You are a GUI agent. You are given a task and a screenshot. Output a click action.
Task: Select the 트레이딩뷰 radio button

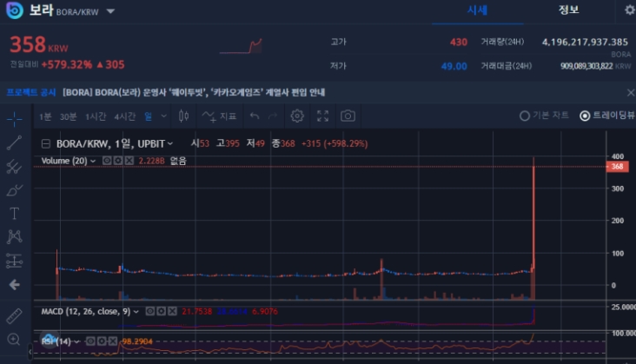coord(585,116)
